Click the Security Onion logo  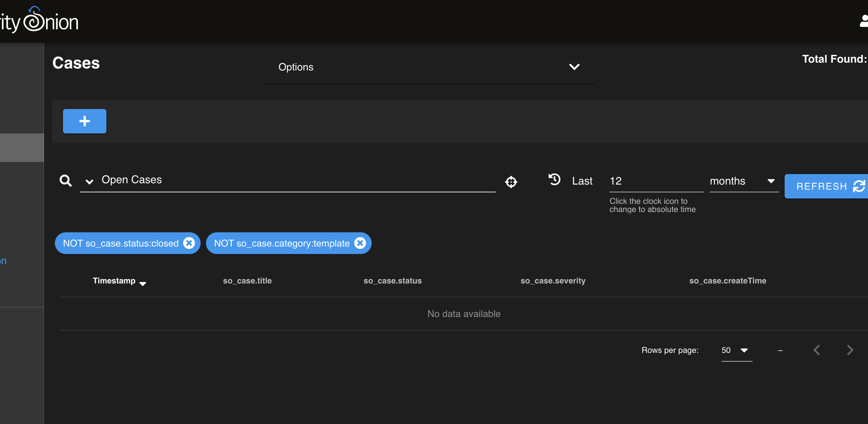[39, 20]
